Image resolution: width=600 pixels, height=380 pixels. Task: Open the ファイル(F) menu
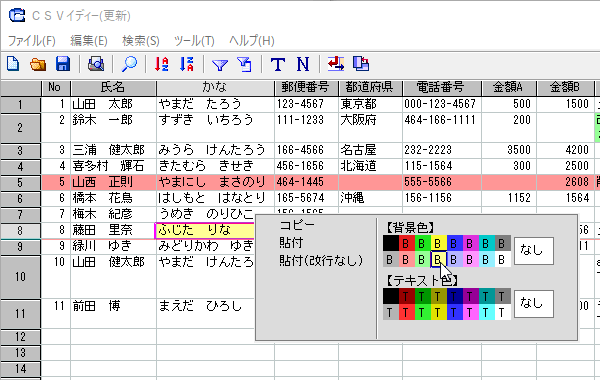point(32,41)
